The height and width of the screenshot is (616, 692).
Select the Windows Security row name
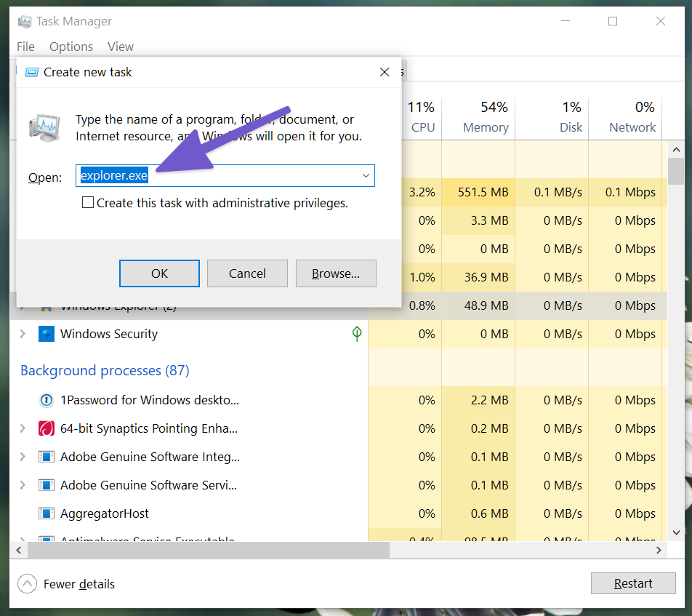(108, 334)
